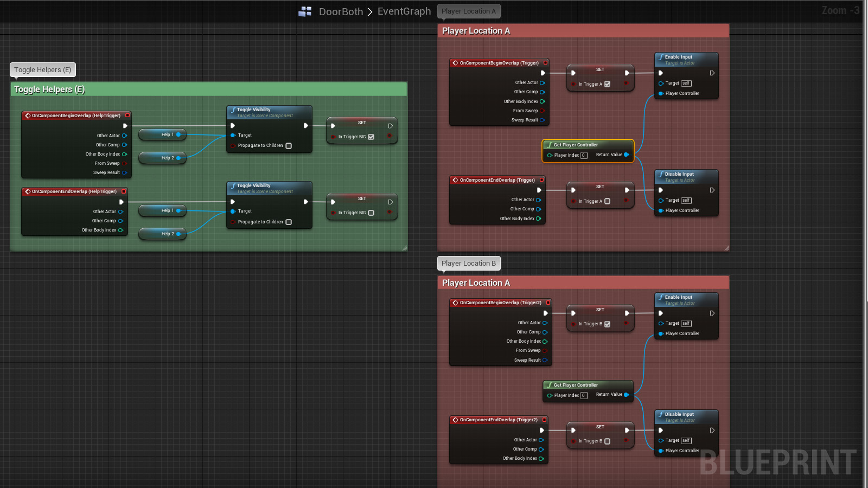868x488 pixels.
Task: Click the Other Actor pin on OnComponentBeginOverlap (HelpTrigger)
Action: click(x=124, y=136)
